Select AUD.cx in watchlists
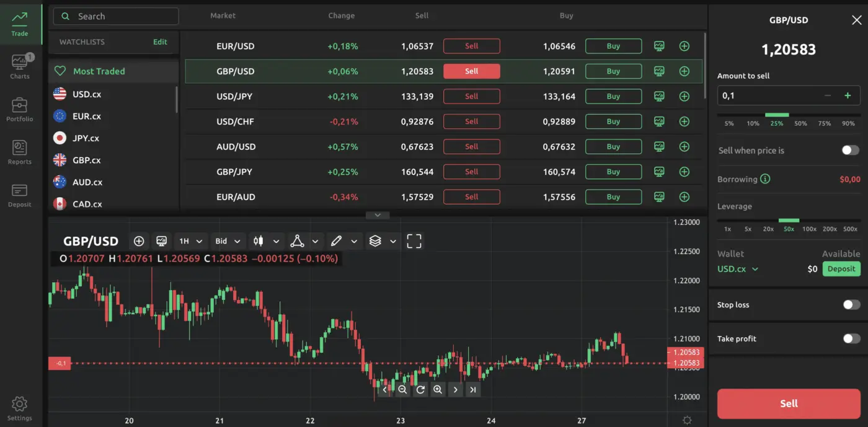Image resolution: width=868 pixels, height=427 pixels. pyautogui.click(x=87, y=182)
